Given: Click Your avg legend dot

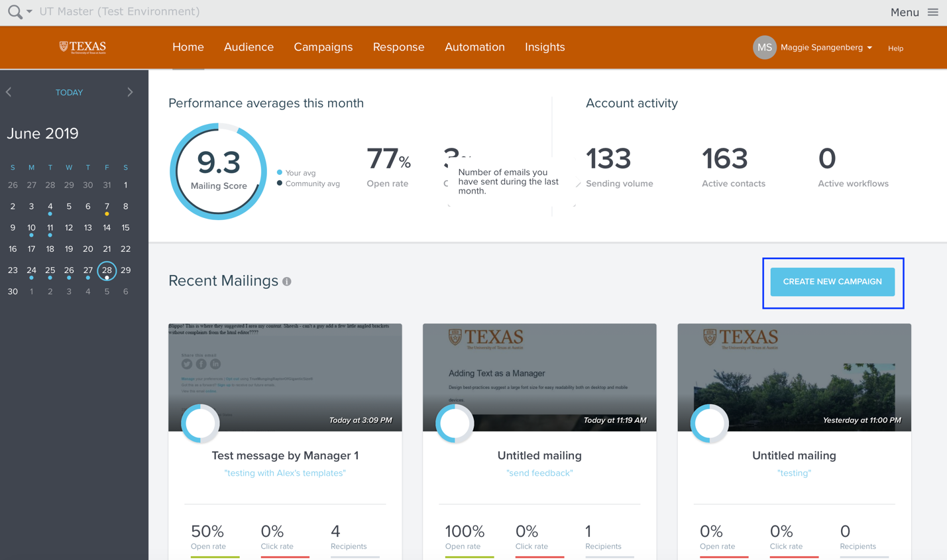Looking at the screenshot, I should pyautogui.click(x=280, y=172).
